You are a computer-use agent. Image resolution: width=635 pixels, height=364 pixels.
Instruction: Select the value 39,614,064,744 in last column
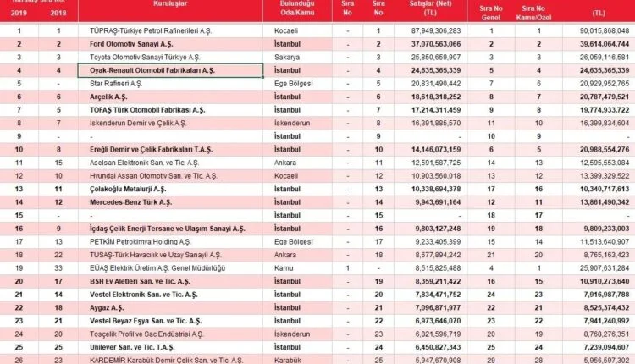click(605, 44)
